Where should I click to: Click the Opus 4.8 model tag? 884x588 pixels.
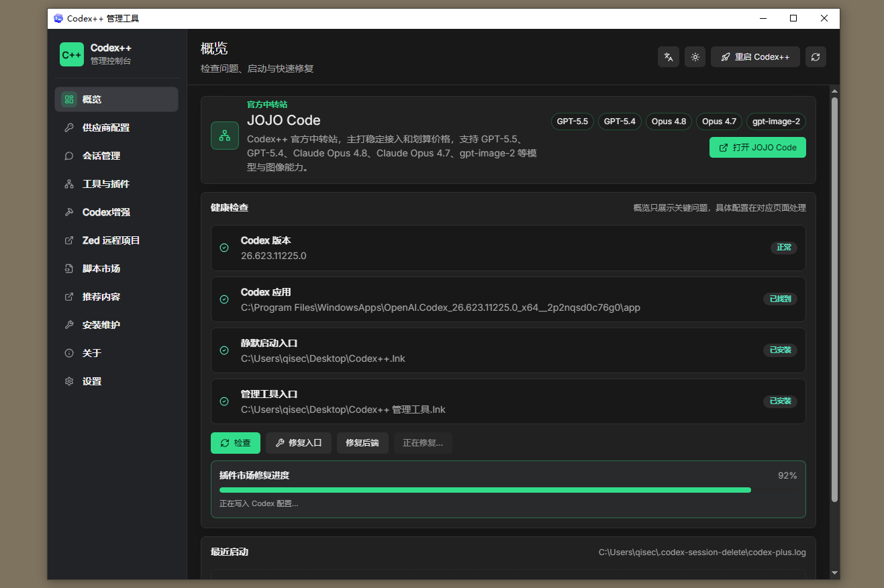[x=669, y=121]
